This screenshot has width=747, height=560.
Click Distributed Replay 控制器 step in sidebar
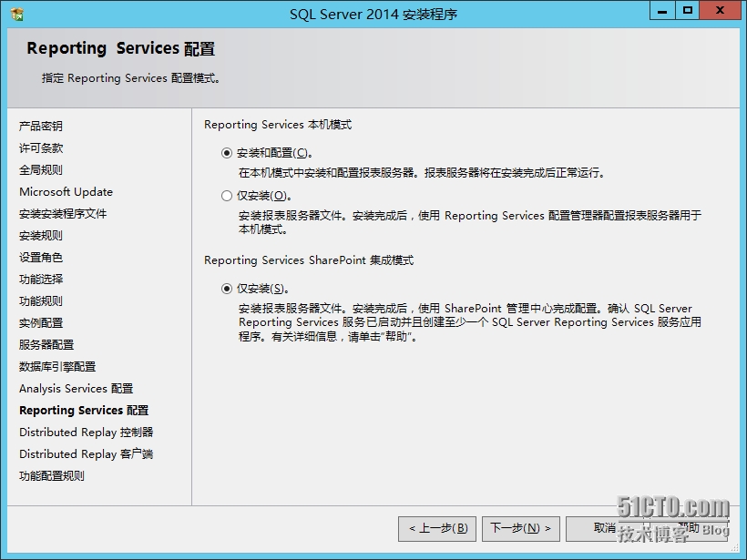tap(87, 433)
